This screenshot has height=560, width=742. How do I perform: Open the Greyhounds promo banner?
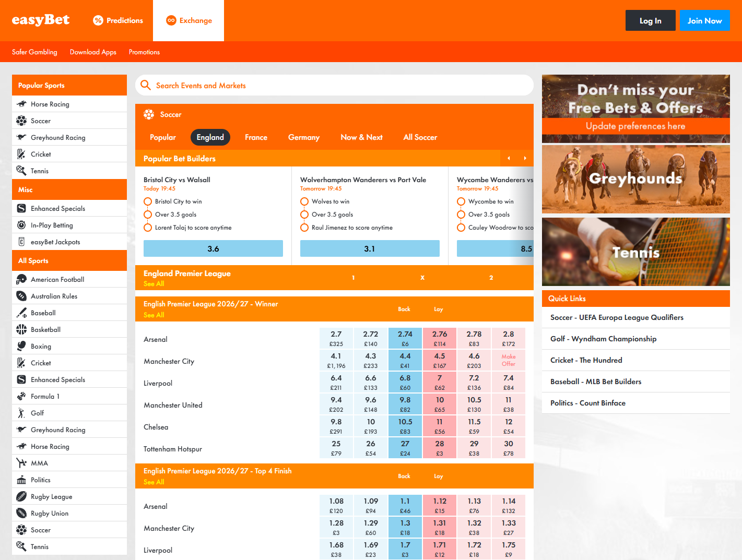(636, 179)
